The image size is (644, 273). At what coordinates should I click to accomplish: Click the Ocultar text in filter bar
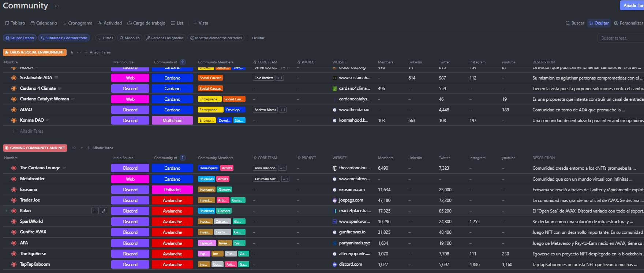point(258,38)
